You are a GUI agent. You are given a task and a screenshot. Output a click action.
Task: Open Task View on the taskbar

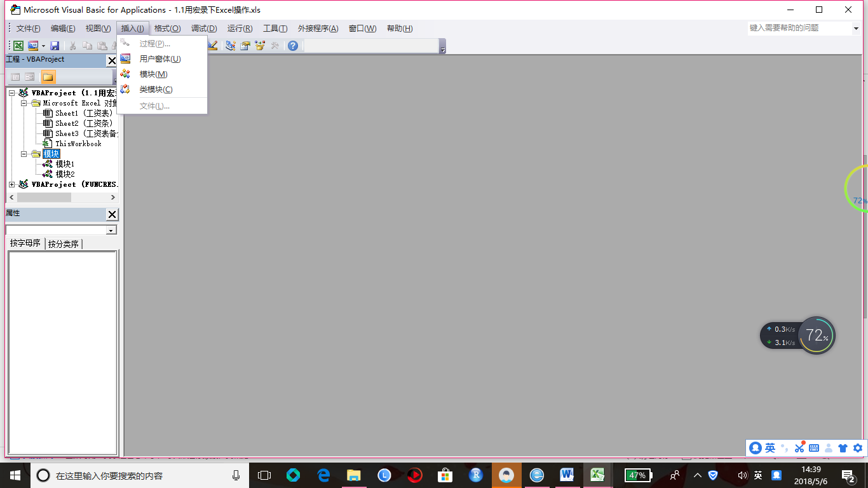click(264, 475)
